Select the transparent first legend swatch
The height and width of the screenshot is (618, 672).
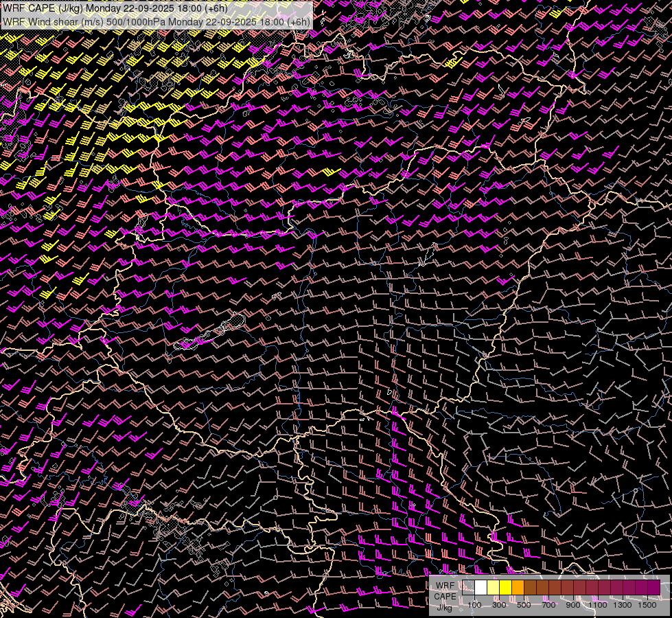(x=469, y=588)
